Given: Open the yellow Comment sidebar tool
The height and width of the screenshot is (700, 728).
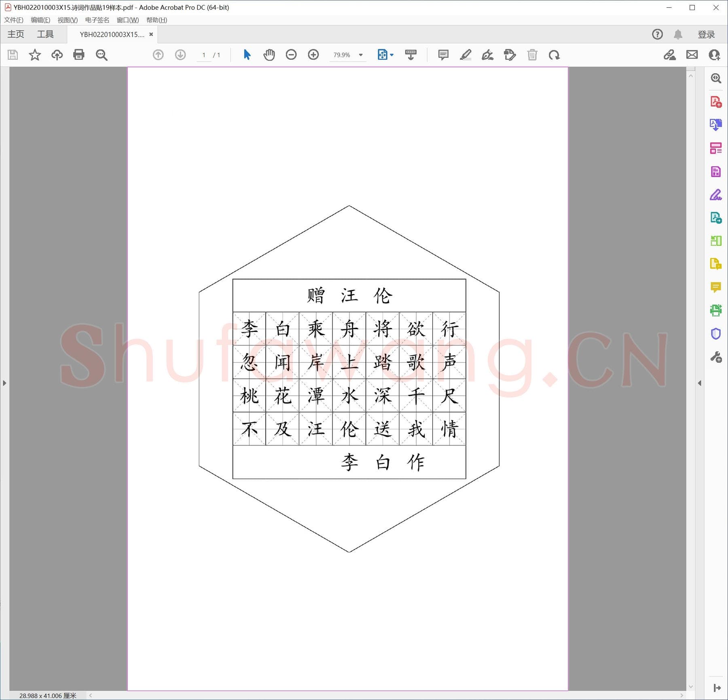Looking at the screenshot, I should click(716, 288).
